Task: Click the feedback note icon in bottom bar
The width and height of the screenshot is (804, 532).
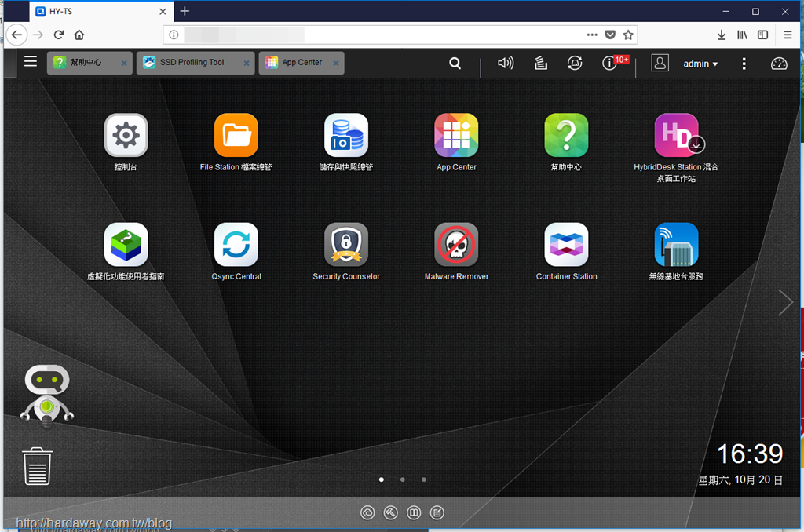Action: [x=437, y=512]
